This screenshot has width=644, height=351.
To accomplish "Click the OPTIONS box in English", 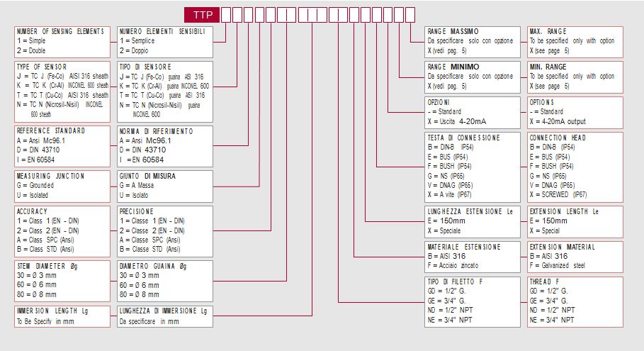I will [x=575, y=111].
